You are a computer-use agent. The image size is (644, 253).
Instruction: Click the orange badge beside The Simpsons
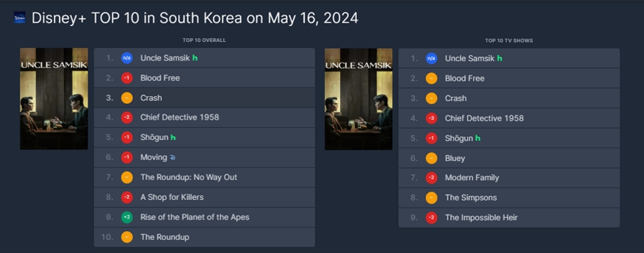[431, 198]
